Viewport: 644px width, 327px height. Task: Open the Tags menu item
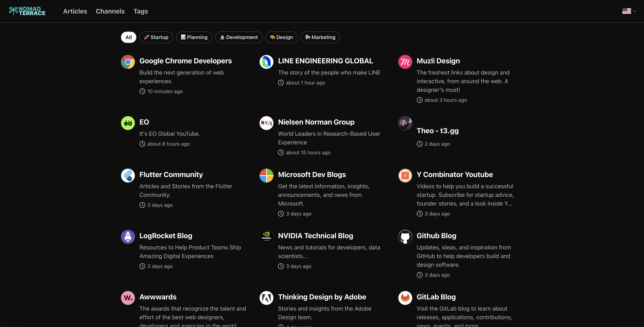[x=141, y=11]
